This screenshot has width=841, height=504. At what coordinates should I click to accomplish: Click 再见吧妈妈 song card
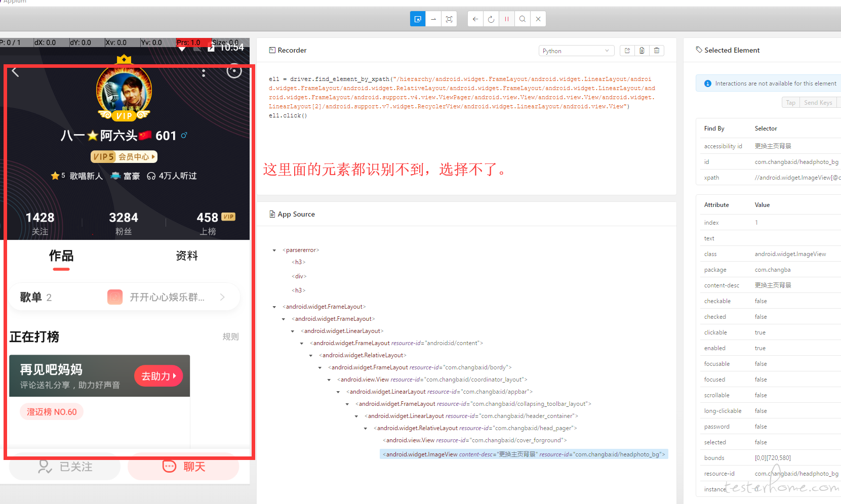(x=99, y=376)
